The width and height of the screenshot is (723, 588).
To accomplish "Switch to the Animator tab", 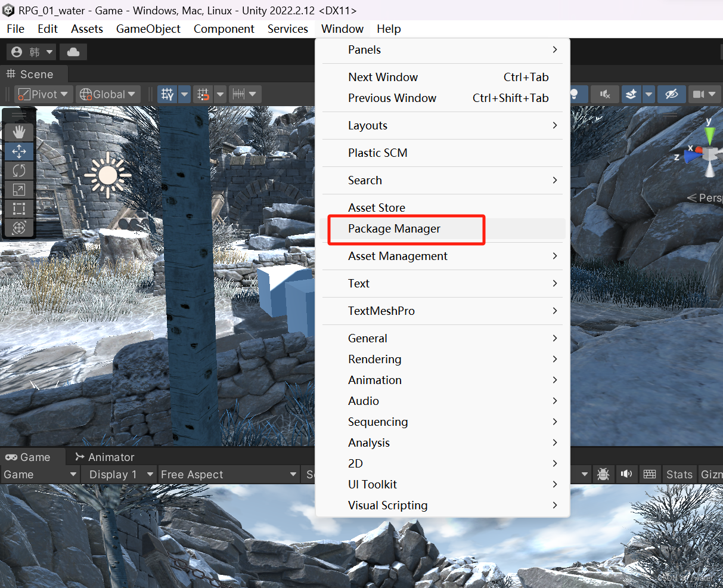I will pyautogui.click(x=110, y=457).
